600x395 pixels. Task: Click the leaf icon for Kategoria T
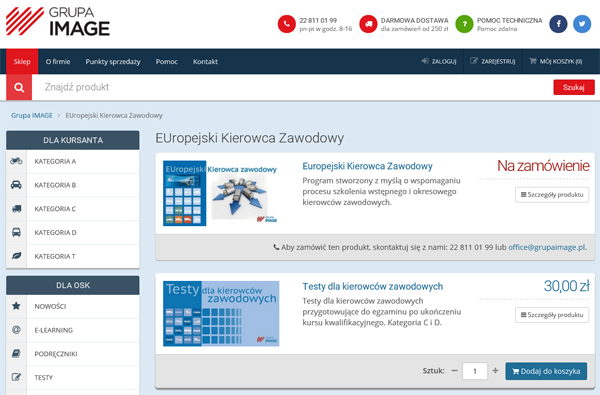[x=16, y=256]
